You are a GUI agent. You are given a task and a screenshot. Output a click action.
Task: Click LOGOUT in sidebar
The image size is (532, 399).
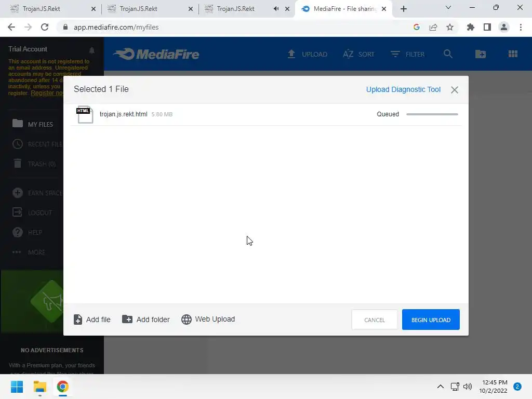[32, 212]
